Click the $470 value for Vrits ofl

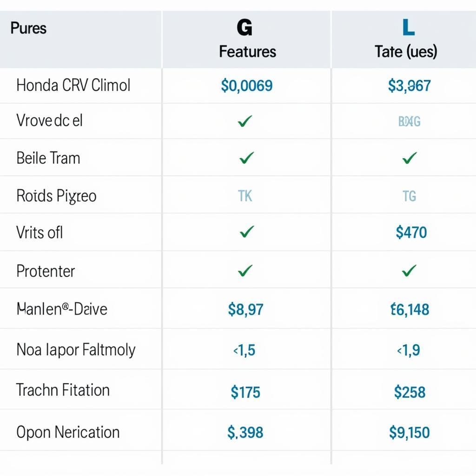pos(411,232)
